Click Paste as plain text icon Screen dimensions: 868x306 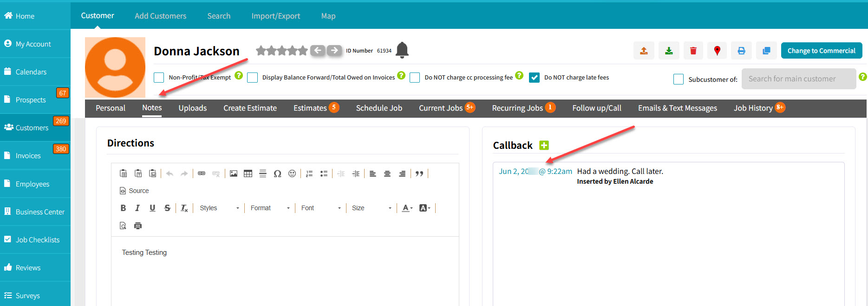tap(138, 173)
